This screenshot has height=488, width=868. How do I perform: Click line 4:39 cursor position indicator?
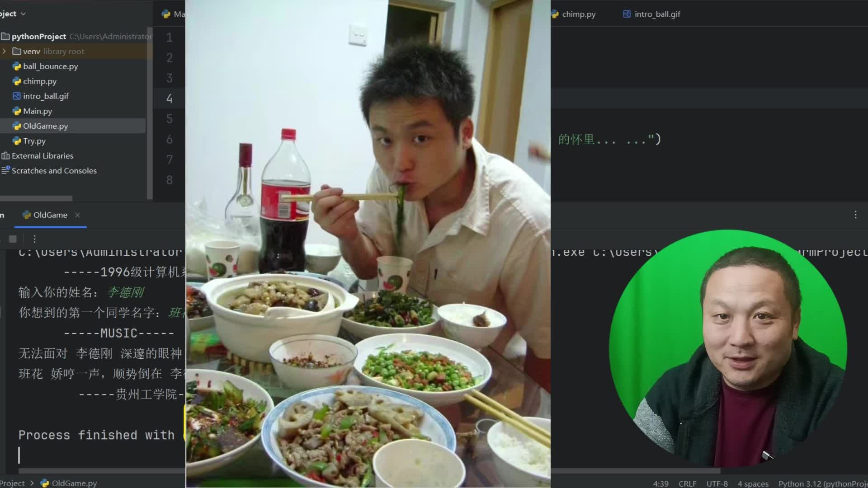[x=661, y=483]
